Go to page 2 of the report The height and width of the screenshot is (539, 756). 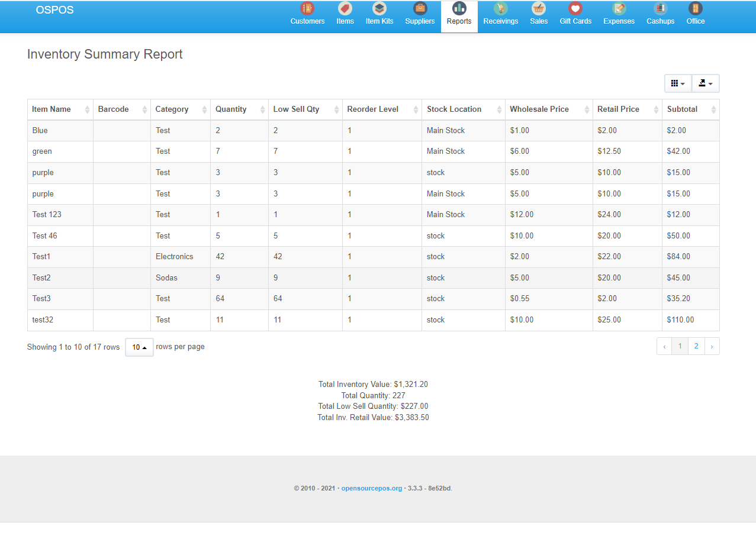[696, 346]
